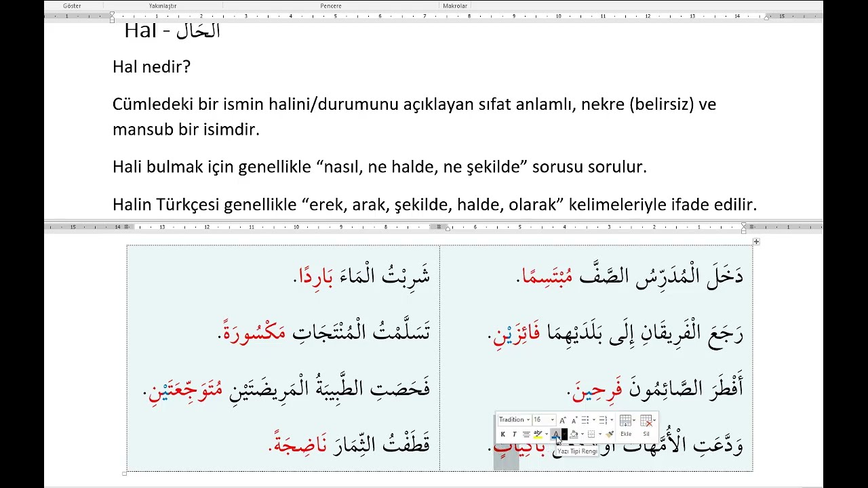Click the heading text 'Hal -'
868x488 pixels.
click(149, 30)
